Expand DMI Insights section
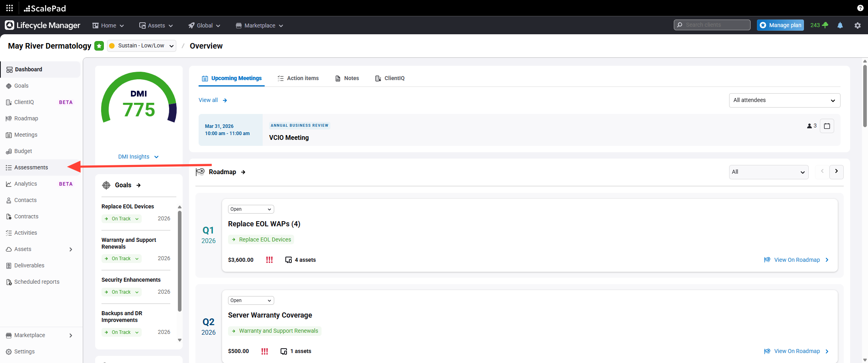 [x=138, y=157]
